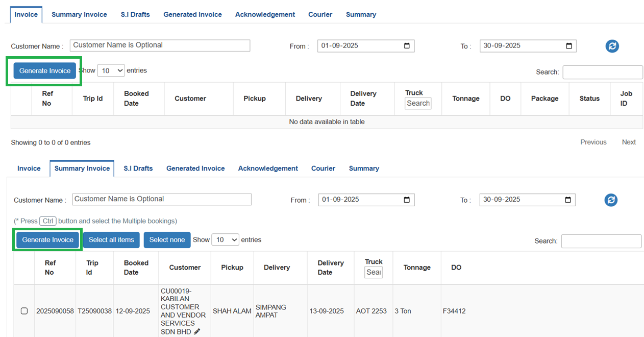Image resolution: width=644 pixels, height=337 pixels.
Task: Focus upper Customer Name field
Action: pos(160,45)
